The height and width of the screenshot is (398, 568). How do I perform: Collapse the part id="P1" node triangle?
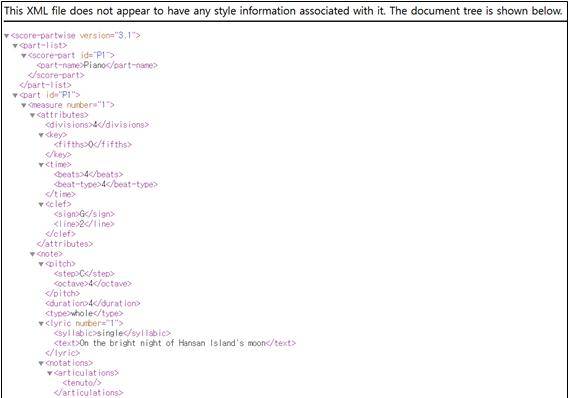pos(15,95)
